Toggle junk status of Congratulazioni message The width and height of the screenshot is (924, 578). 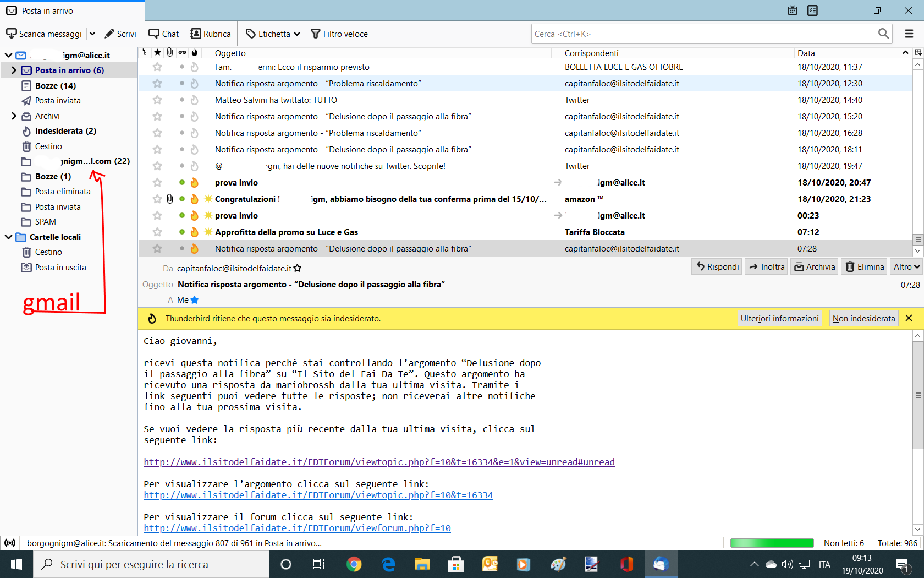click(194, 199)
